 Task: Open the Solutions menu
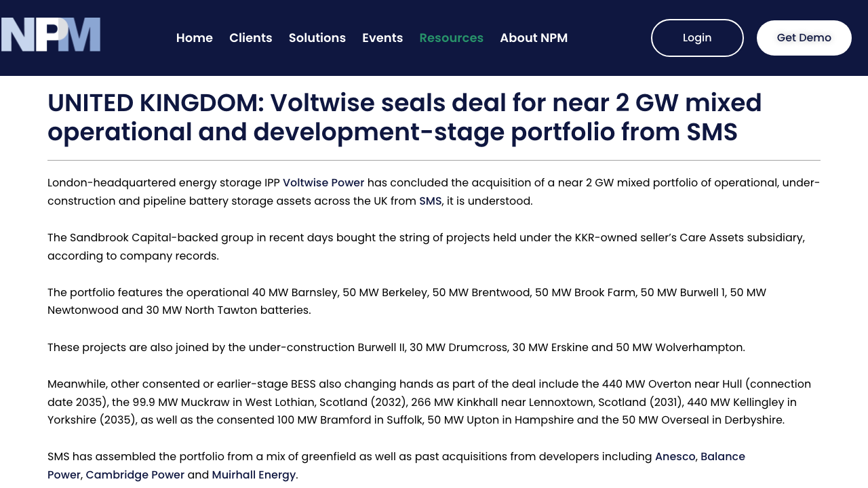(317, 38)
